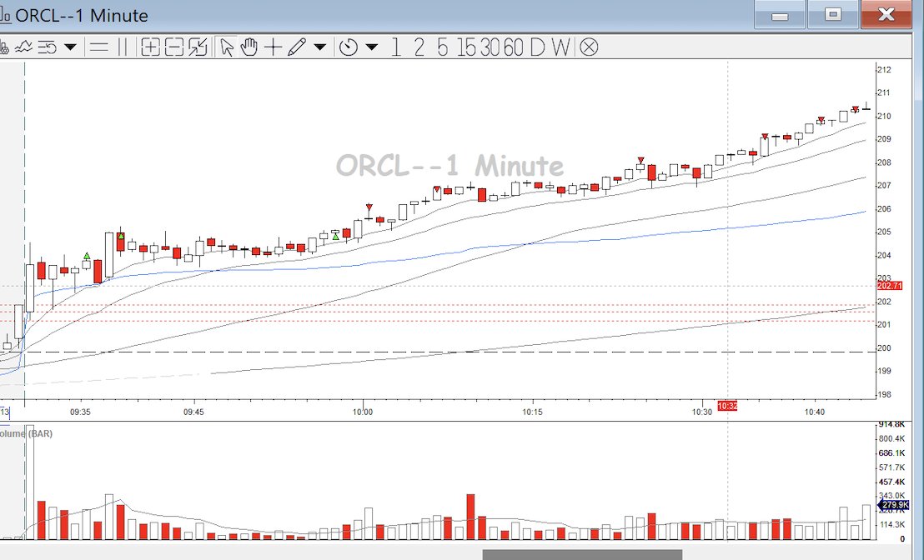Click the chart window icon in title bar
This screenshot has width=924, height=560.
click(5, 15)
